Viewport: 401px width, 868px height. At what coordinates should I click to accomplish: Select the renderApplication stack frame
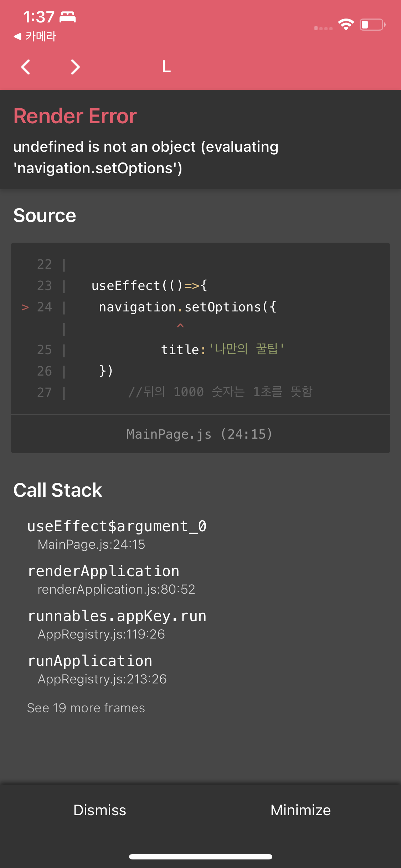[x=111, y=579]
